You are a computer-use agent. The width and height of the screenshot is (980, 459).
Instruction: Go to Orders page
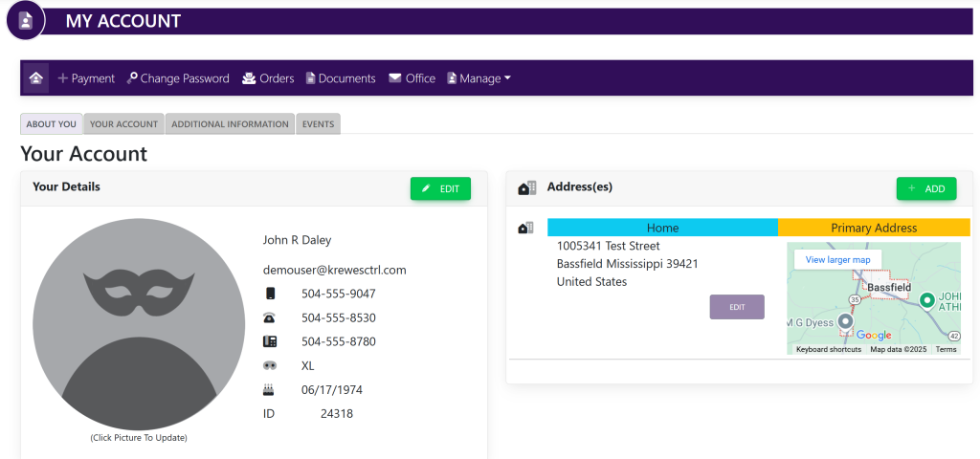click(268, 78)
